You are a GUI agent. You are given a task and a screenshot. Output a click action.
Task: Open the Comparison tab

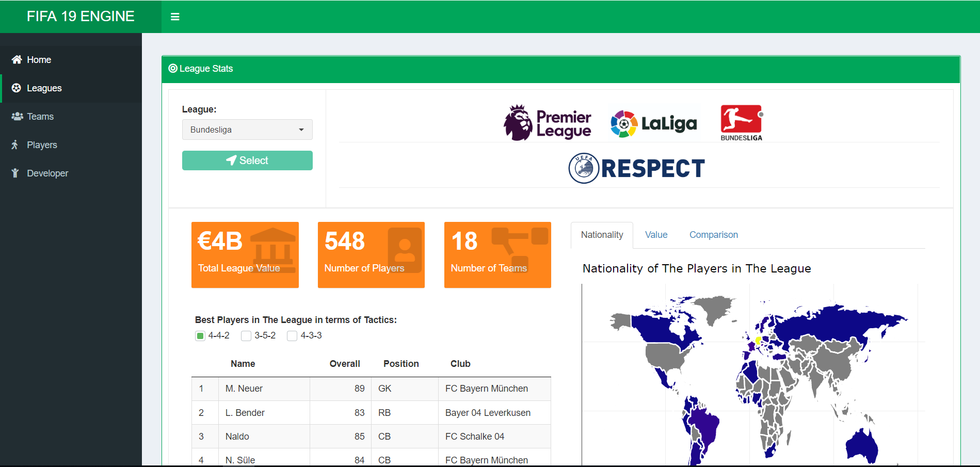(713, 235)
